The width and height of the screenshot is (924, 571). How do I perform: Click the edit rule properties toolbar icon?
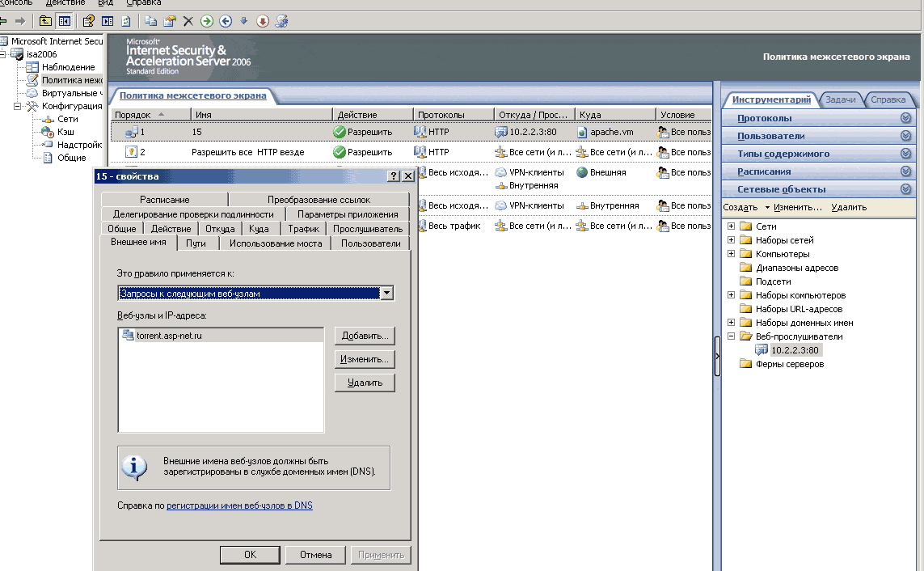point(170,21)
